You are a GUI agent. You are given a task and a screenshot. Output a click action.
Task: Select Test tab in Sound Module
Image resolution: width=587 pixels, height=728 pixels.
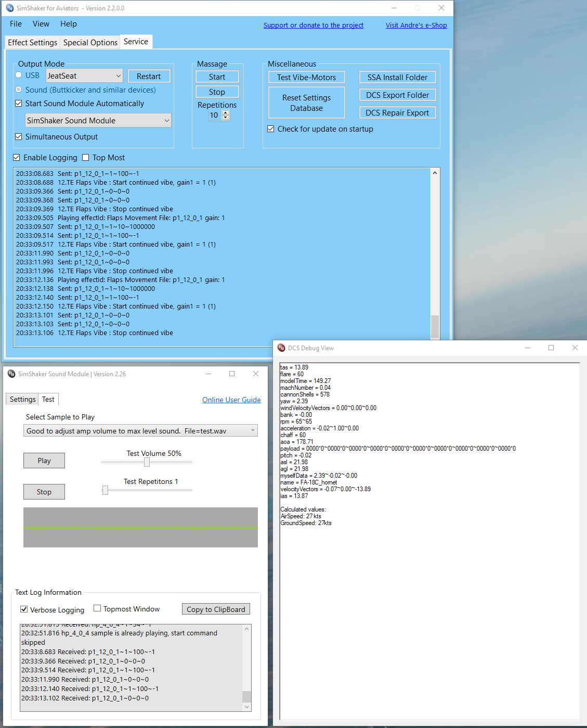[x=48, y=399]
